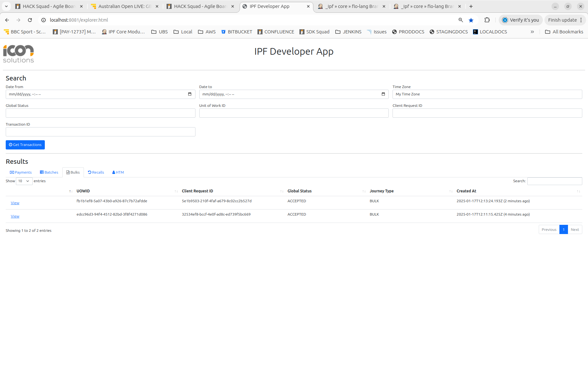588x373 pixels.
Task: Click the bookmark star icon
Action: point(471,20)
